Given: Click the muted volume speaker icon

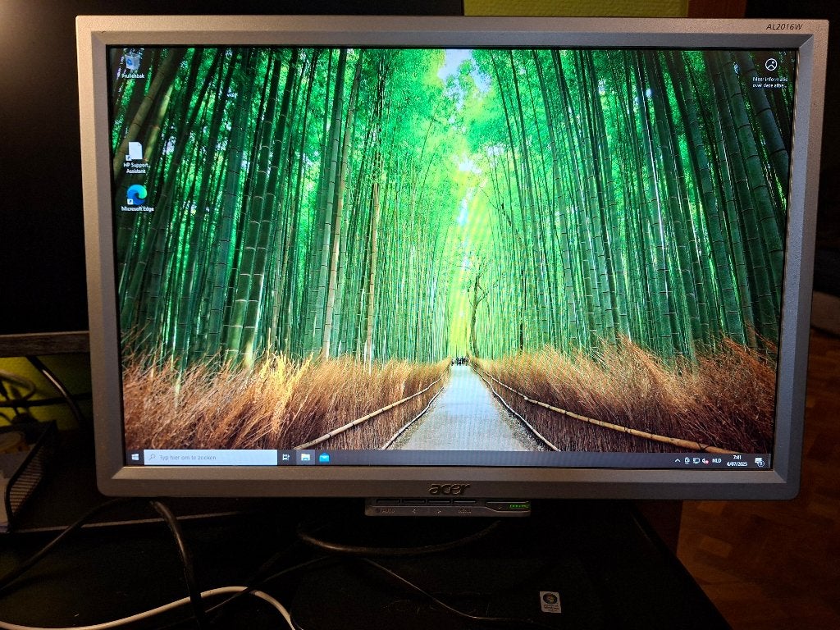Looking at the screenshot, I should (x=705, y=461).
